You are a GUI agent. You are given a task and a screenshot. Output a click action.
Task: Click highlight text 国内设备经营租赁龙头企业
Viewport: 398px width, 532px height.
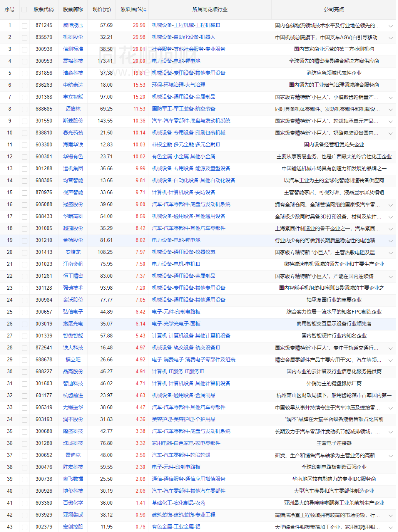[x=334, y=144]
